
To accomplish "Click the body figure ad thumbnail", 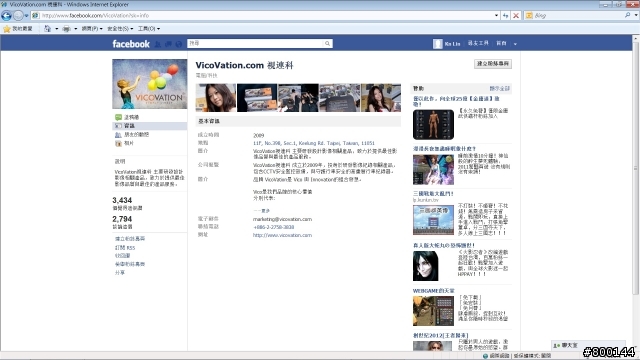I will coord(433,124).
